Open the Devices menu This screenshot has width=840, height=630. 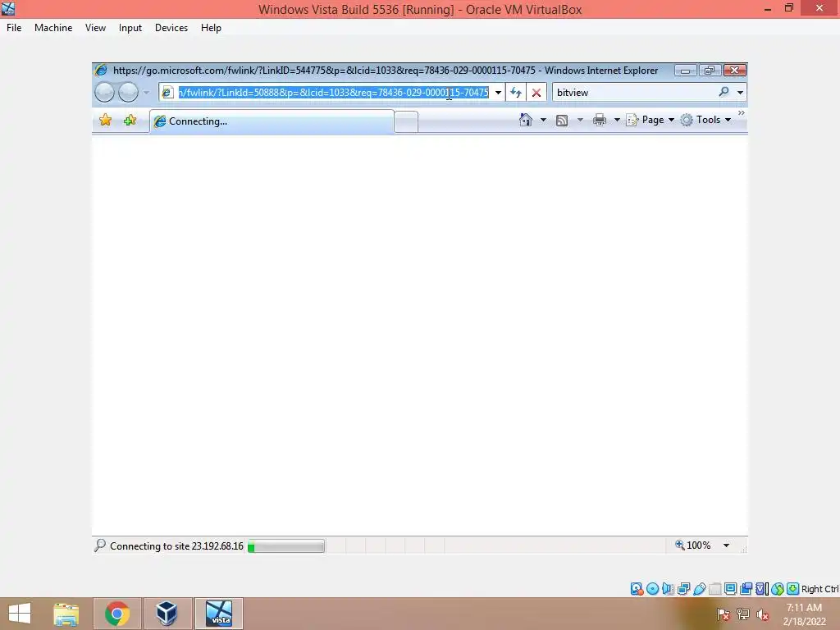coord(171,28)
